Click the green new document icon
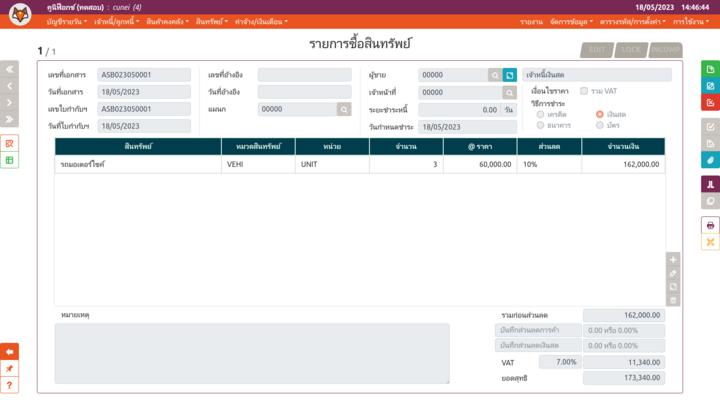 (710, 69)
